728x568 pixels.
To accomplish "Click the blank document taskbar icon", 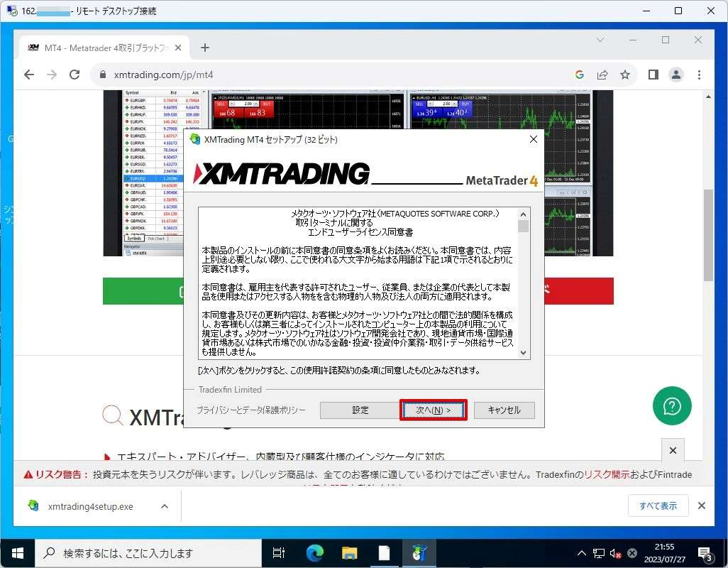I will click(384, 553).
